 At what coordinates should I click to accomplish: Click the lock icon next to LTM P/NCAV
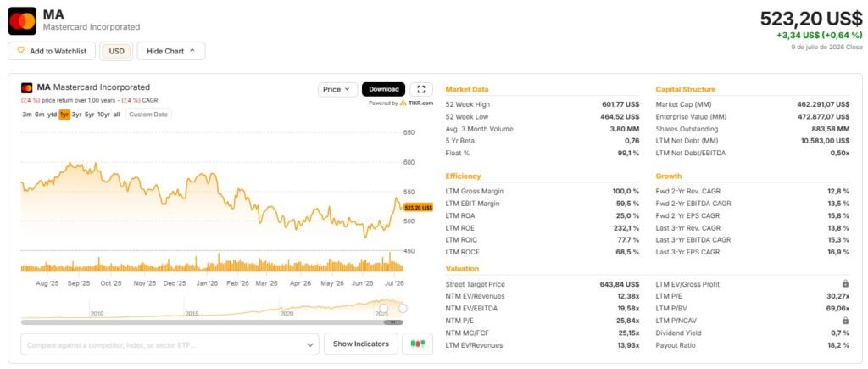tap(845, 321)
